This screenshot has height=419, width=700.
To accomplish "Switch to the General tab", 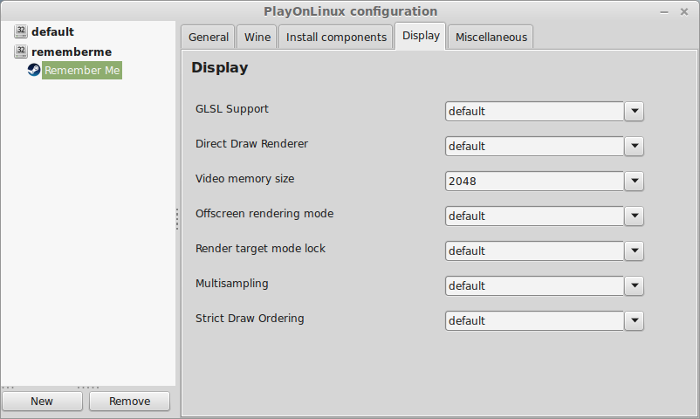I will pos(208,37).
